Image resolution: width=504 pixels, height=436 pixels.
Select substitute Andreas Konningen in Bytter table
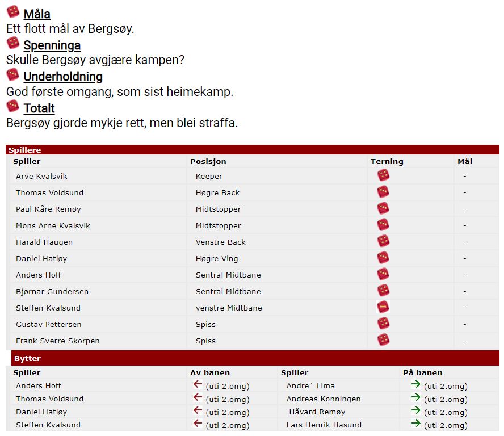pos(324,399)
